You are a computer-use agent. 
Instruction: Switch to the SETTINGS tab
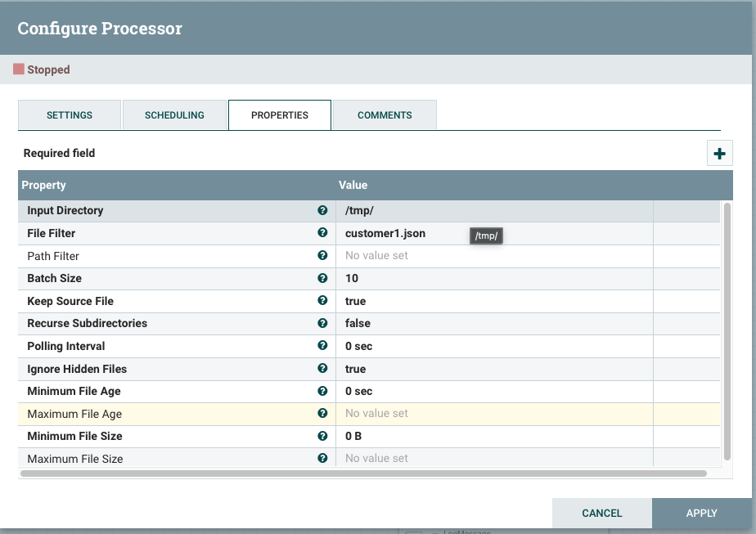(69, 114)
